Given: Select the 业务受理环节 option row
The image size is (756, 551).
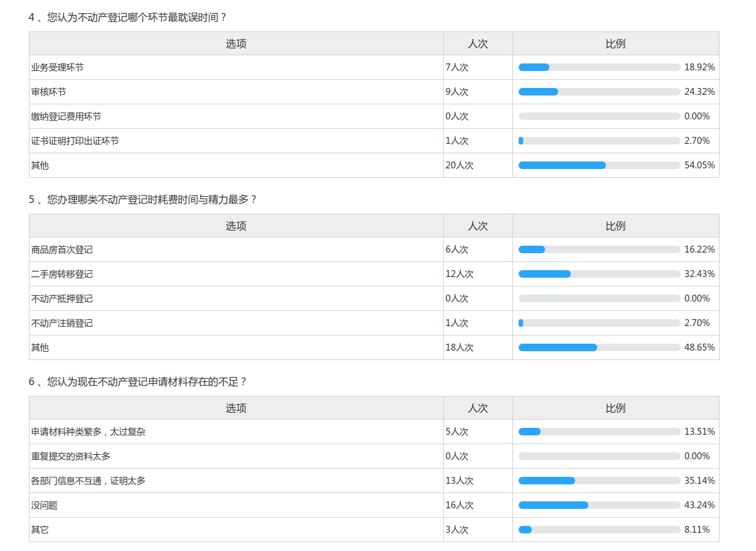Looking at the screenshot, I should click(x=57, y=67).
